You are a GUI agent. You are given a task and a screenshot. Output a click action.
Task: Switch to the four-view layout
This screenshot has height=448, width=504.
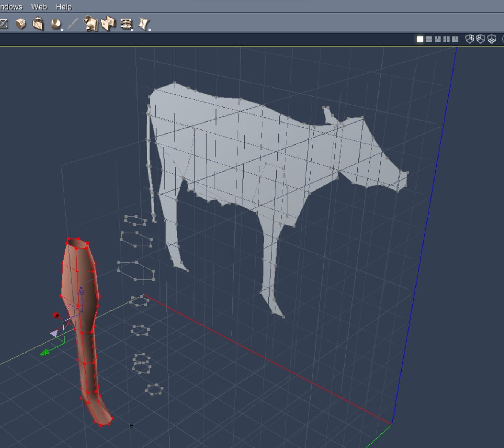point(446,39)
